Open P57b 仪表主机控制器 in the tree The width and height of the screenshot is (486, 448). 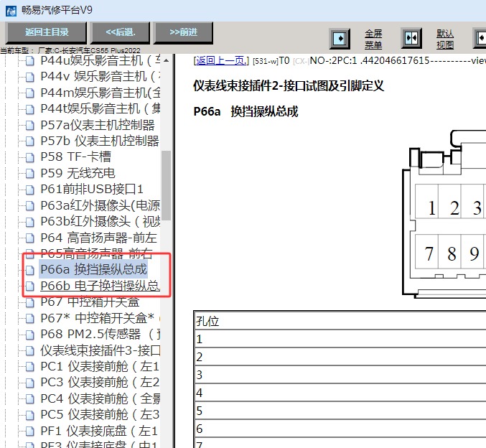point(100,141)
